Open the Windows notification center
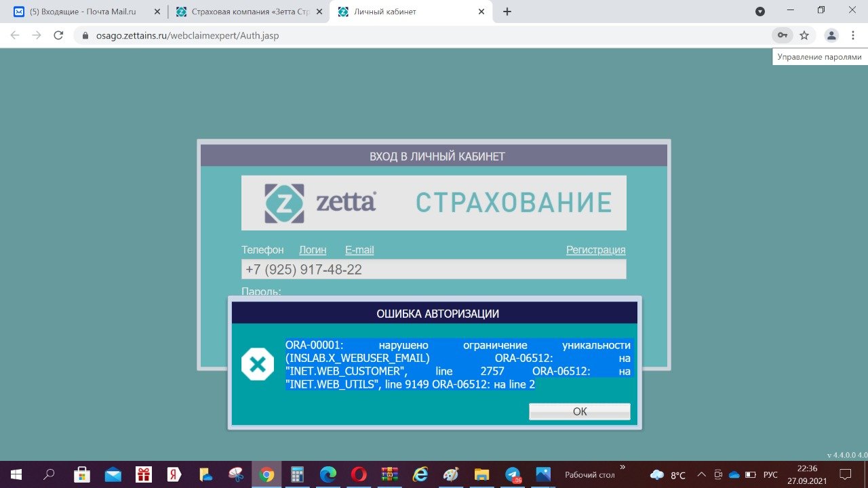This screenshot has height=488, width=868. pos(845,474)
